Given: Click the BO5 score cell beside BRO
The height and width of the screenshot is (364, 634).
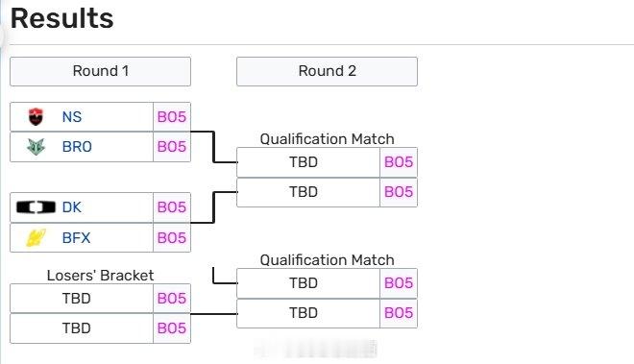Looking at the screenshot, I should click(172, 146).
